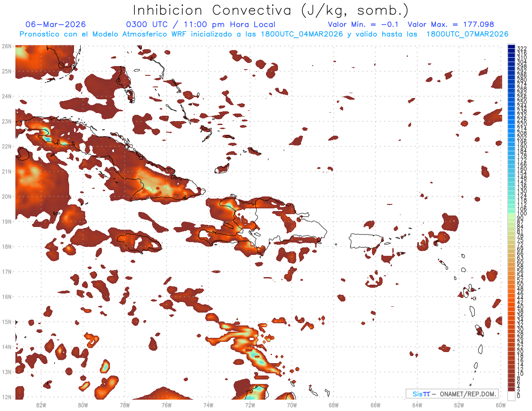Click the '70W' longitude label
This screenshot has width=532, height=411.
pyautogui.click(x=292, y=405)
